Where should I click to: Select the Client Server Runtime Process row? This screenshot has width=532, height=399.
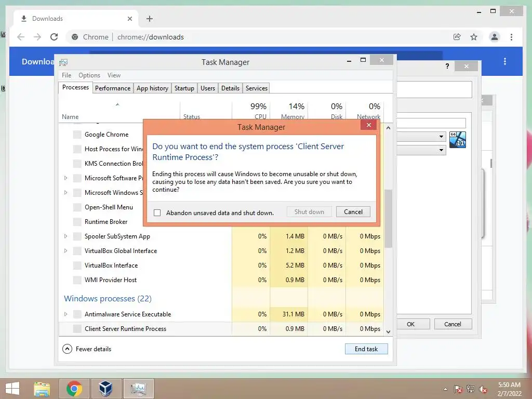221,329
